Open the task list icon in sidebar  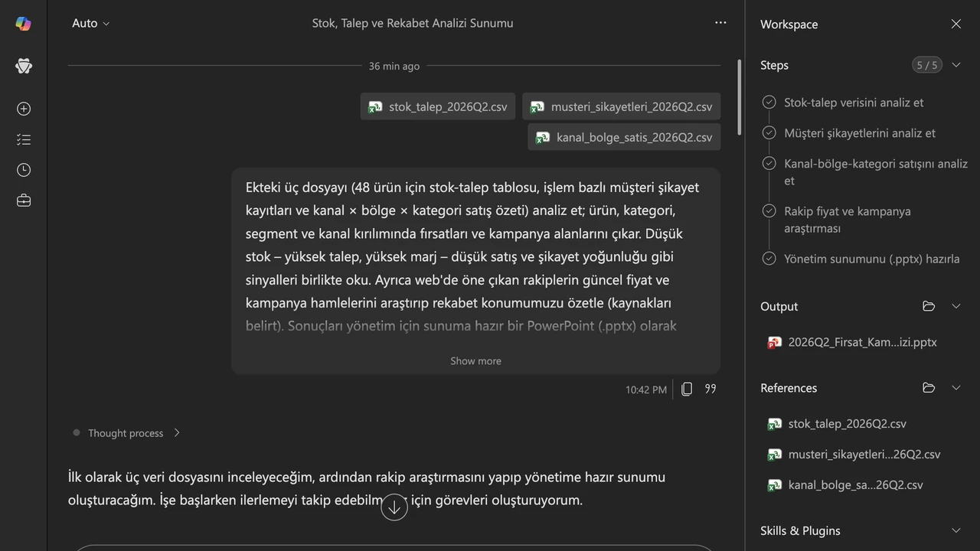(x=24, y=139)
